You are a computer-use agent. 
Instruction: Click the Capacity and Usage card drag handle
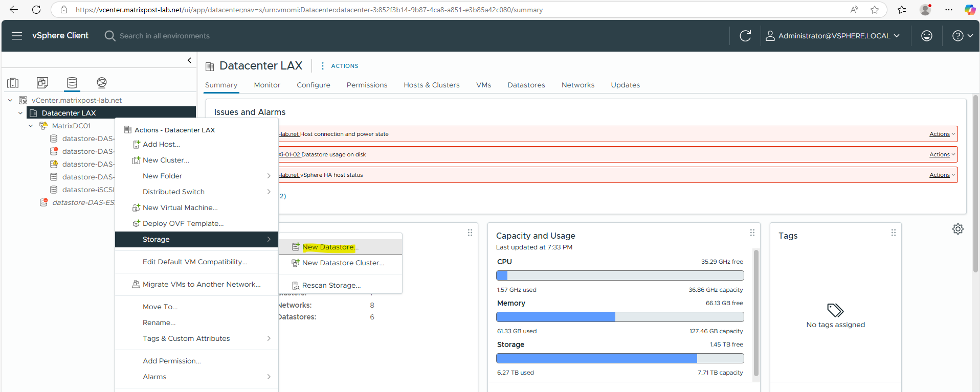coord(752,233)
